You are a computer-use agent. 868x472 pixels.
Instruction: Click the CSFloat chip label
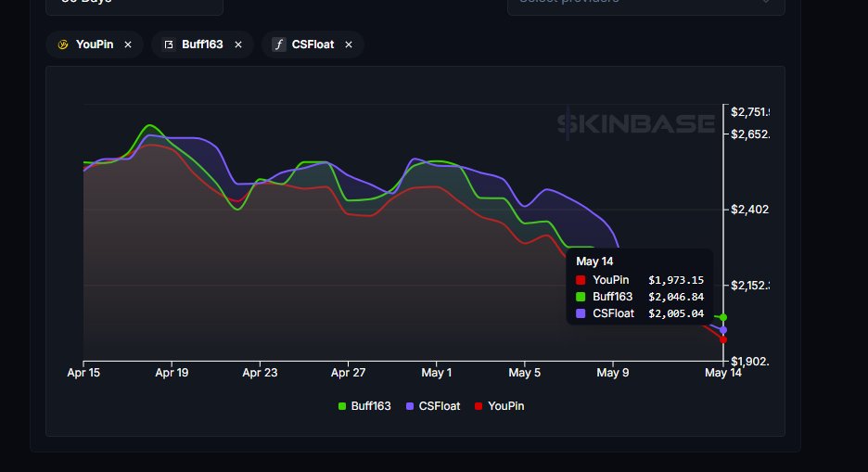313,45
